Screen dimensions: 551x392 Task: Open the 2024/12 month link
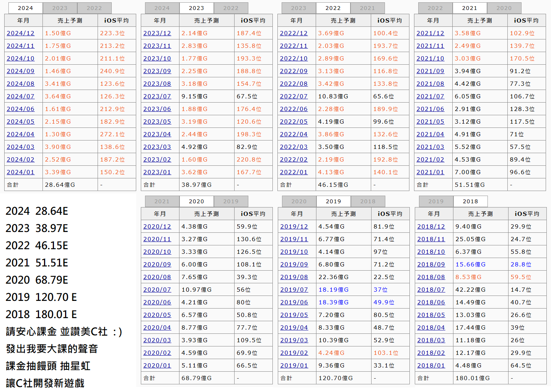tap(21, 33)
